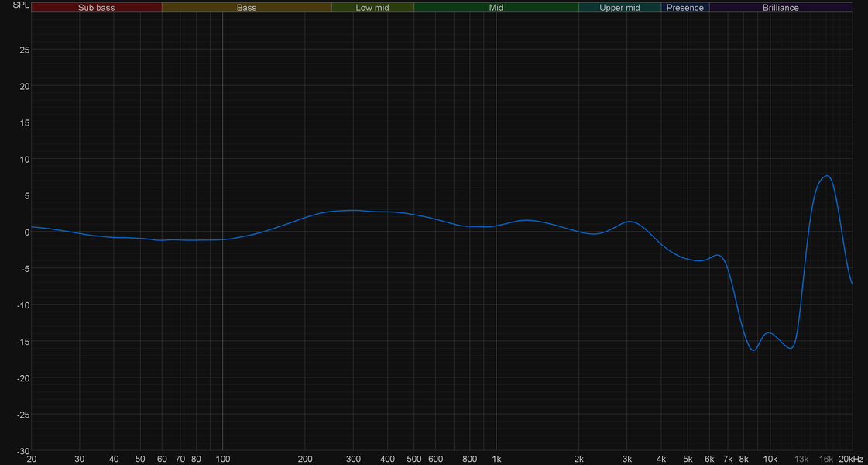Click the -25 dB axis value
868x465 pixels.
click(22, 414)
